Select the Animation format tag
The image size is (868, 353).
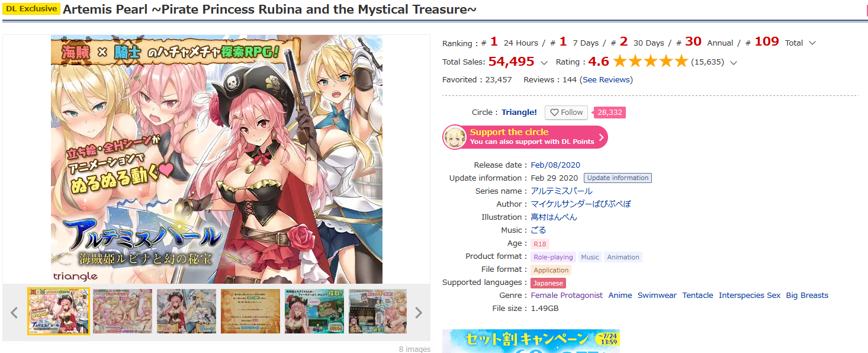tap(623, 257)
